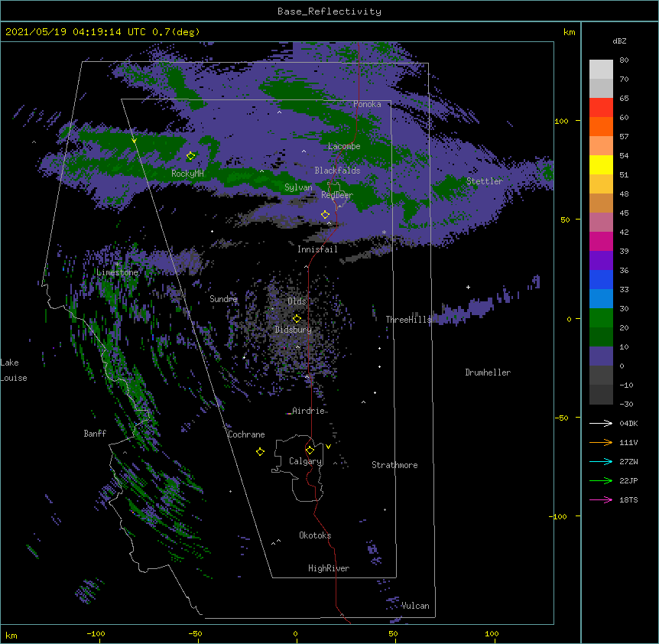Select the yellow station marker inside Calgary outline
Screen dimensions: 659x644
pos(310,450)
